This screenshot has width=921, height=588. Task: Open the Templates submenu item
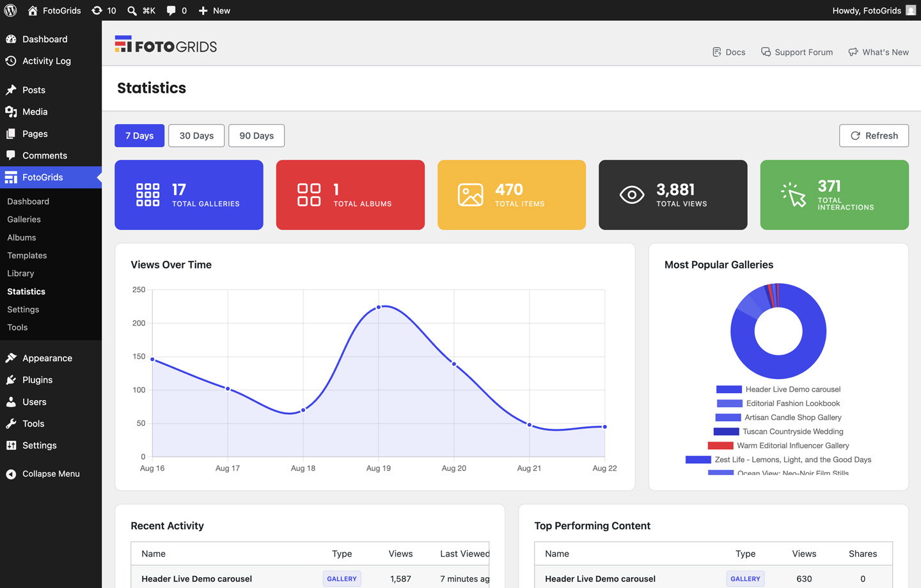27,255
